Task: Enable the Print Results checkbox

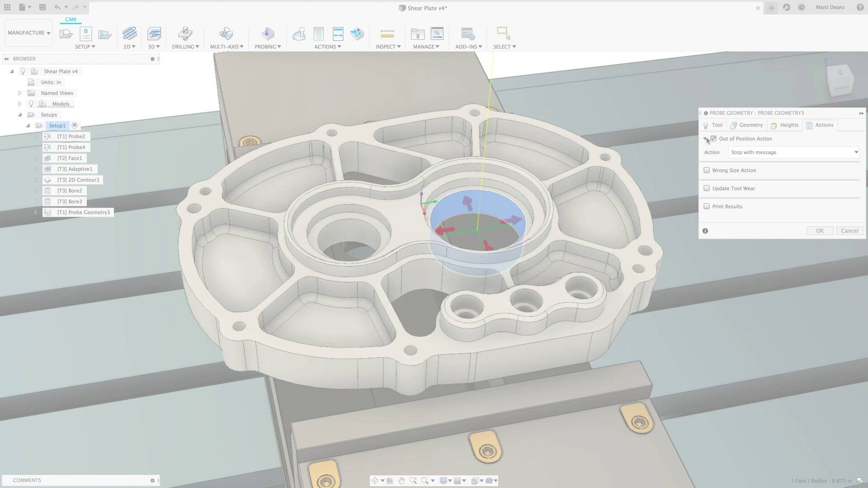Action: pyautogui.click(x=707, y=206)
